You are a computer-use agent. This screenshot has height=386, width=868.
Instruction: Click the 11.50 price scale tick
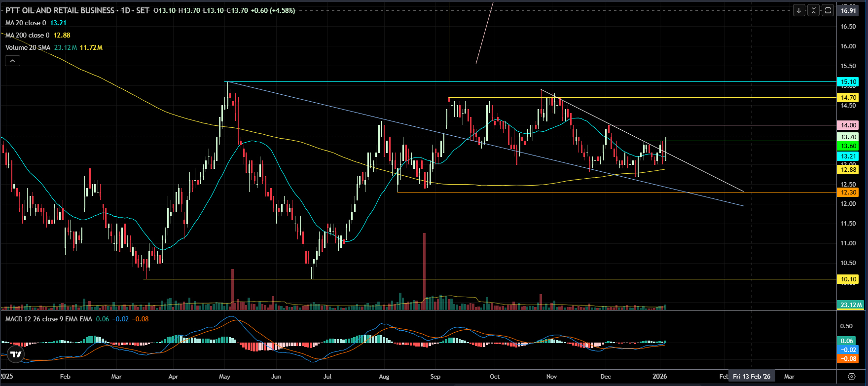[x=848, y=224]
